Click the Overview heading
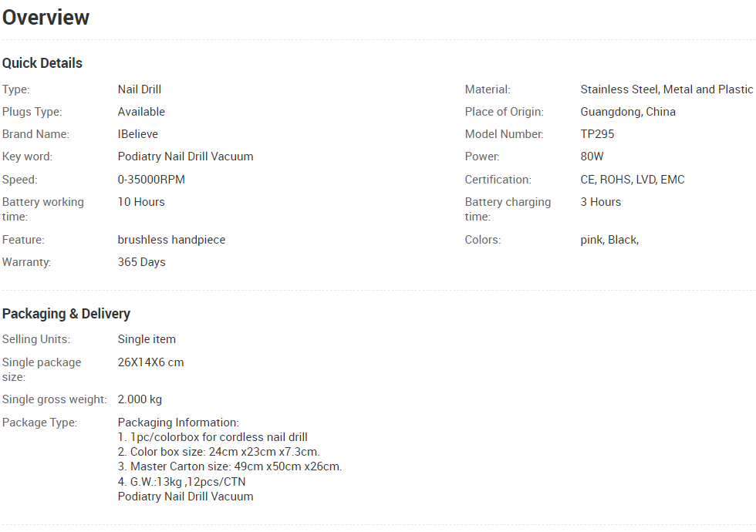The width and height of the screenshot is (756, 532). pyautogui.click(x=46, y=17)
